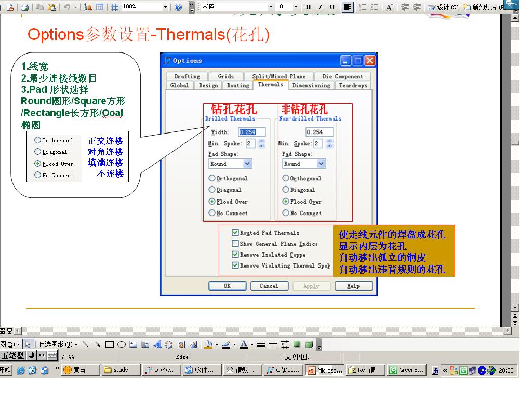Select the Oval drawing tool
The image size is (532, 399).
pos(121,344)
